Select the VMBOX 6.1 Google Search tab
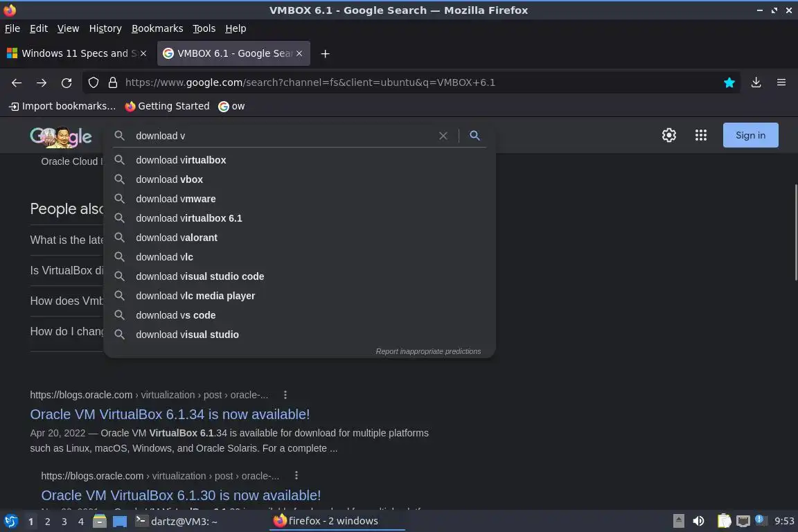The image size is (798, 532). click(233, 53)
